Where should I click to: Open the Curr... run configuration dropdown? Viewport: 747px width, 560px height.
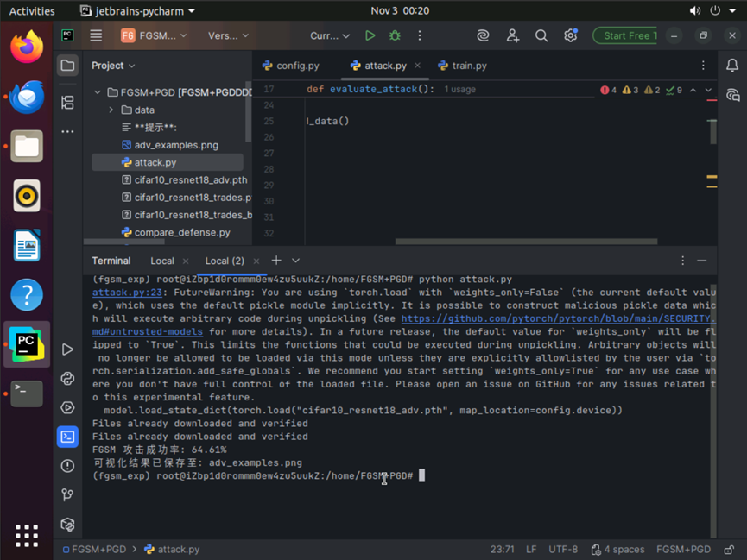pyautogui.click(x=330, y=36)
